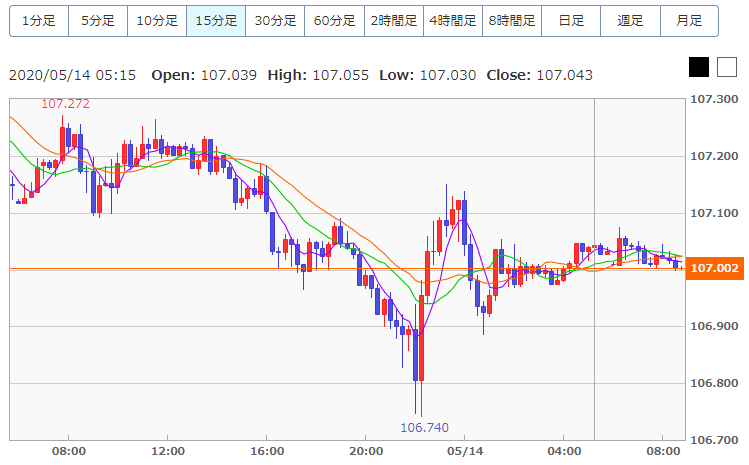Click the 106.900 price axis label

point(714,326)
